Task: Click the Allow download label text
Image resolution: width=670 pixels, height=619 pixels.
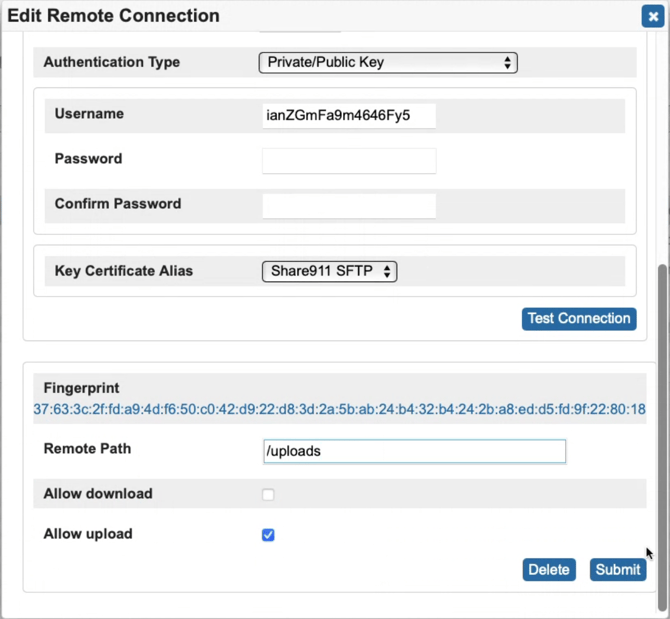Action: point(98,494)
